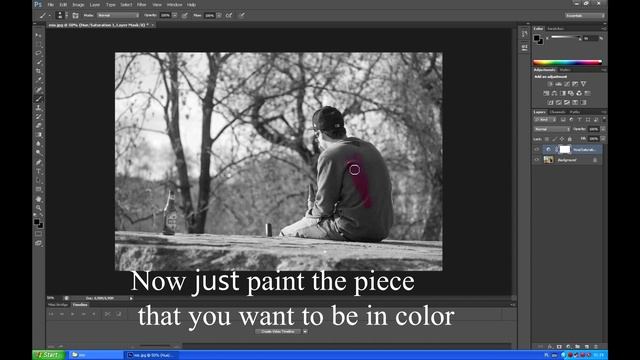Select the Path Selection tool
The height and width of the screenshot is (360, 640).
click(38, 180)
